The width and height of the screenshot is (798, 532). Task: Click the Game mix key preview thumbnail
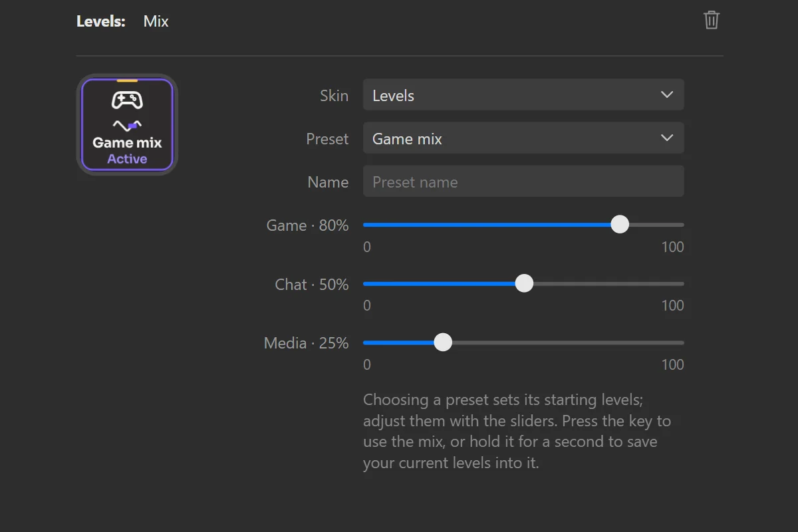[x=127, y=124]
